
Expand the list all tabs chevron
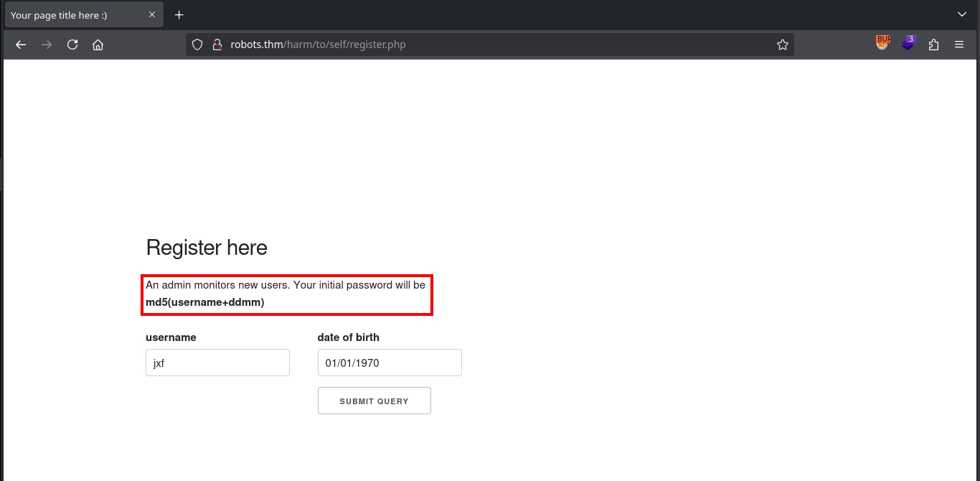(962, 14)
